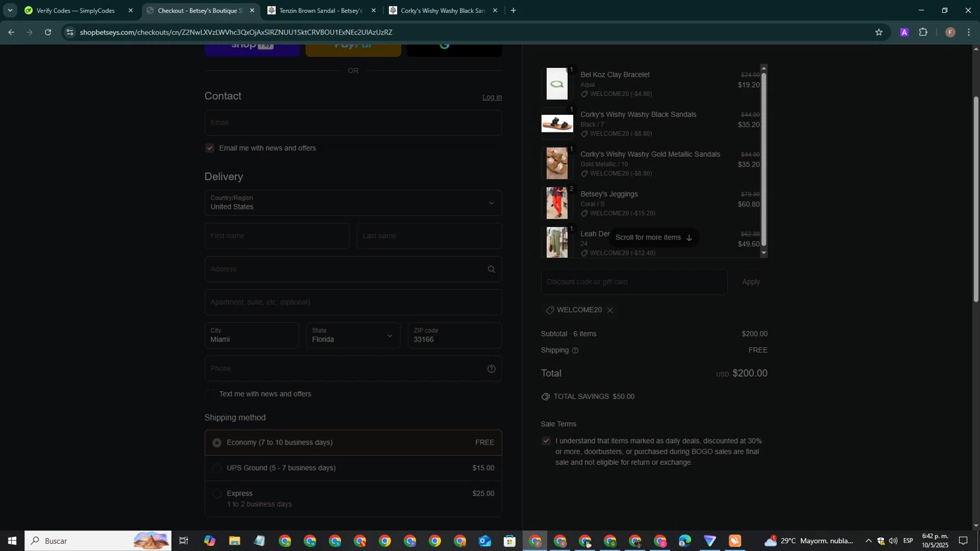Close the Verify Codes tab

point(131,10)
